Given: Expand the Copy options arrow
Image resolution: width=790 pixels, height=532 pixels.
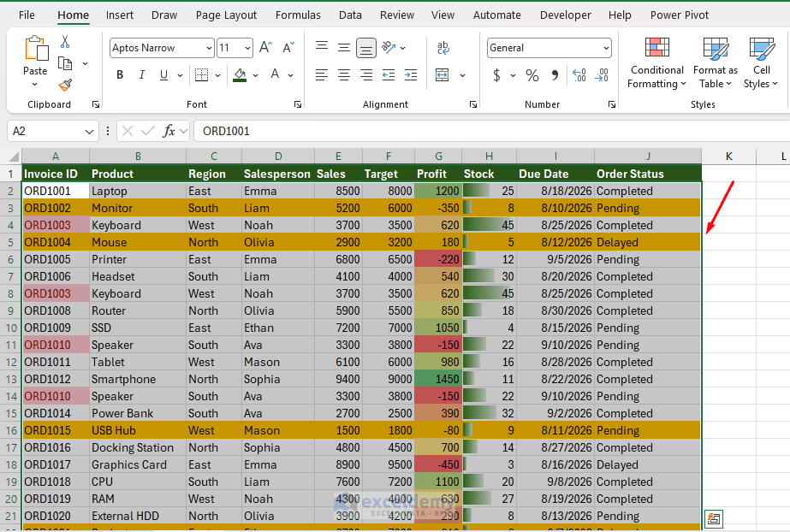Looking at the screenshot, I should [85, 63].
